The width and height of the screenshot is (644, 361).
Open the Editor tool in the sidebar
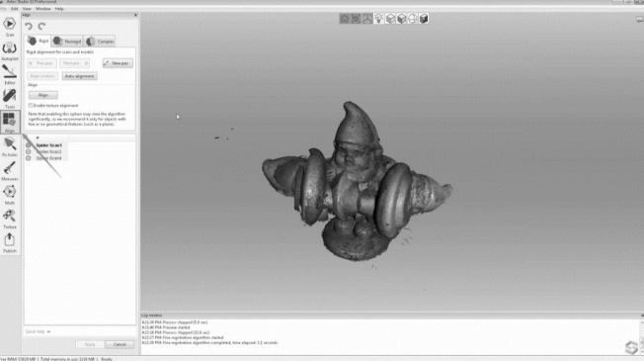[x=10, y=75]
